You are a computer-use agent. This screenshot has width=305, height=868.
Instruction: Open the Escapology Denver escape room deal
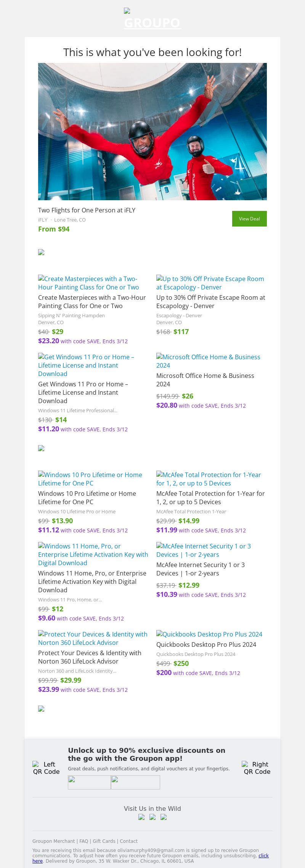tap(211, 302)
